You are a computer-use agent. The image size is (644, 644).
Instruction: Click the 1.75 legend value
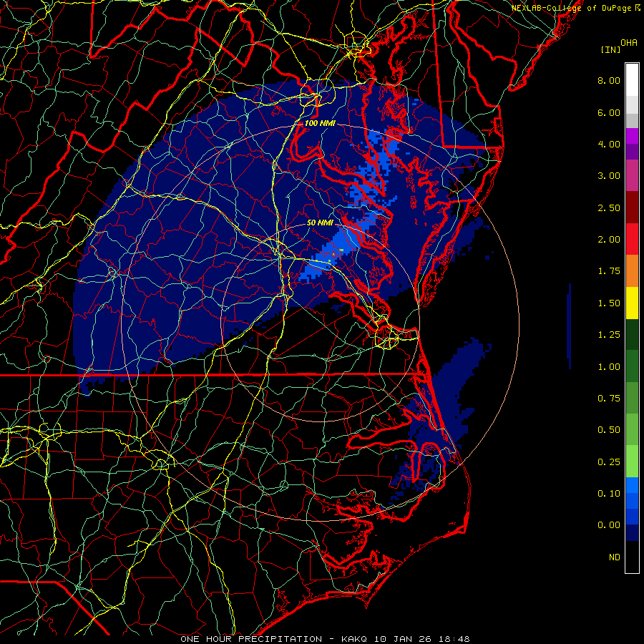[x=609, y=271]
